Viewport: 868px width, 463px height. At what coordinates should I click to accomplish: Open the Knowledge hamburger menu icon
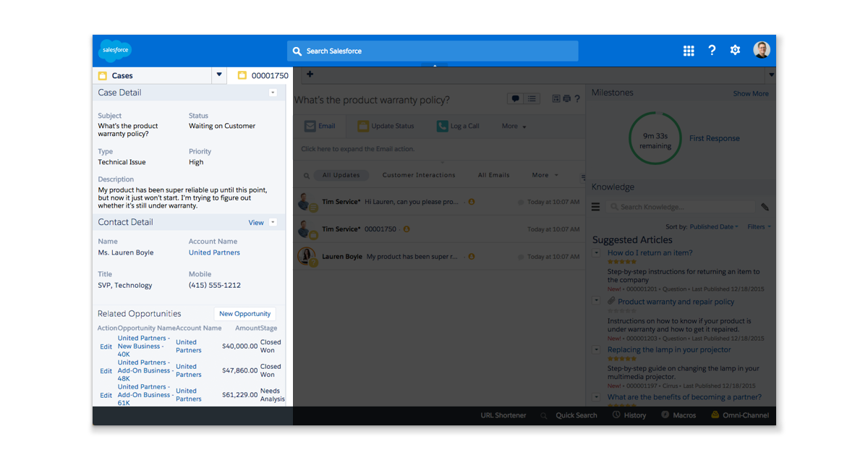point(596,207)
